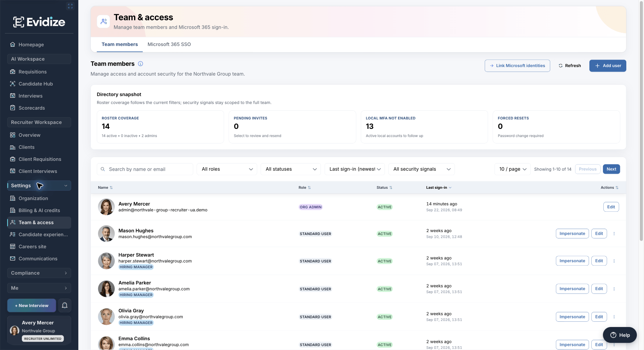
Task: Click the notifications bell icon
Action: click(x=65, y=306)
